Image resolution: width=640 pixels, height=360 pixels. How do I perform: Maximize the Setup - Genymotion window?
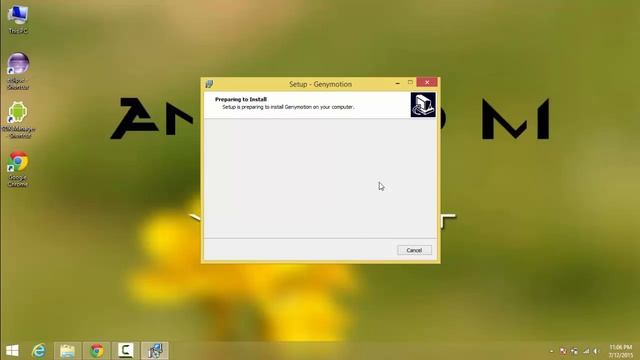(x=410, y=82)
